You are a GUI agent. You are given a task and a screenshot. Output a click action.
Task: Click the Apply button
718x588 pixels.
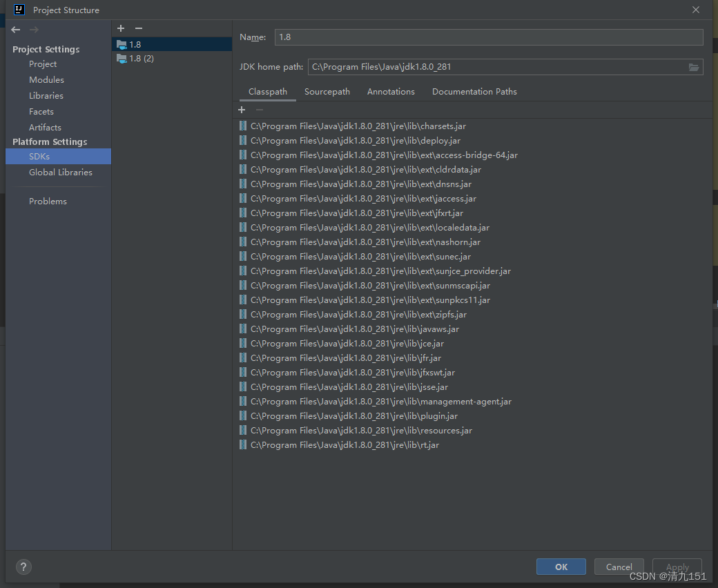pos(677,566)
